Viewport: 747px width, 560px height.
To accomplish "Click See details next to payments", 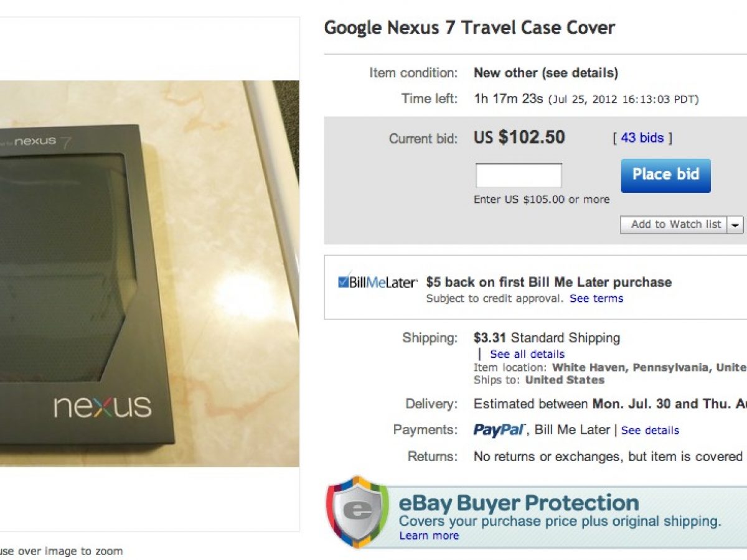I will [650, 430].
